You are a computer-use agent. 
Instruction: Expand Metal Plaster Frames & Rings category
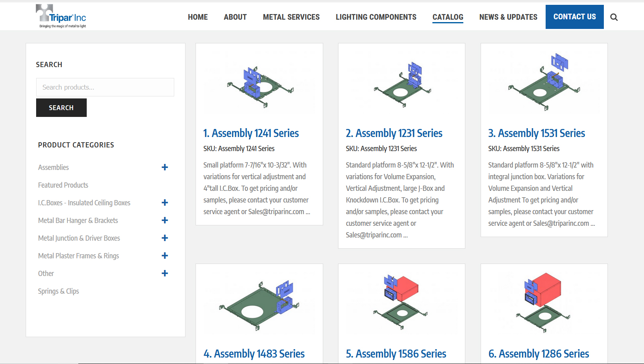[165, 256]
